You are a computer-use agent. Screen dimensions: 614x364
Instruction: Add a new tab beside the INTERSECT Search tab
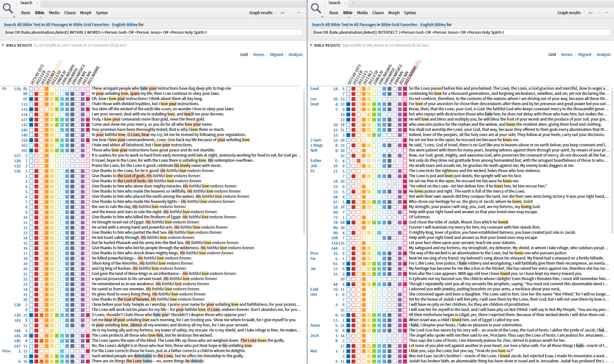point(353,3)
